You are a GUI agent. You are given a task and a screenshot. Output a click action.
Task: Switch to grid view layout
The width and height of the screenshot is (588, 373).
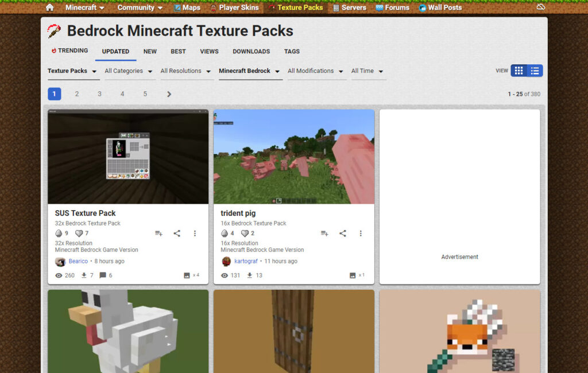(x=519, y=71)
